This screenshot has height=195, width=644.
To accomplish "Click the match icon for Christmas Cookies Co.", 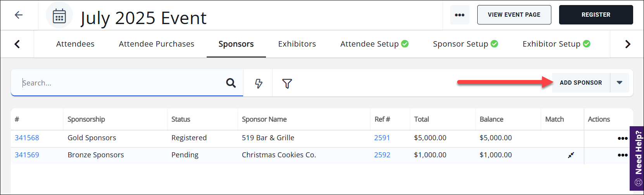I will click(x=571, y=155).
